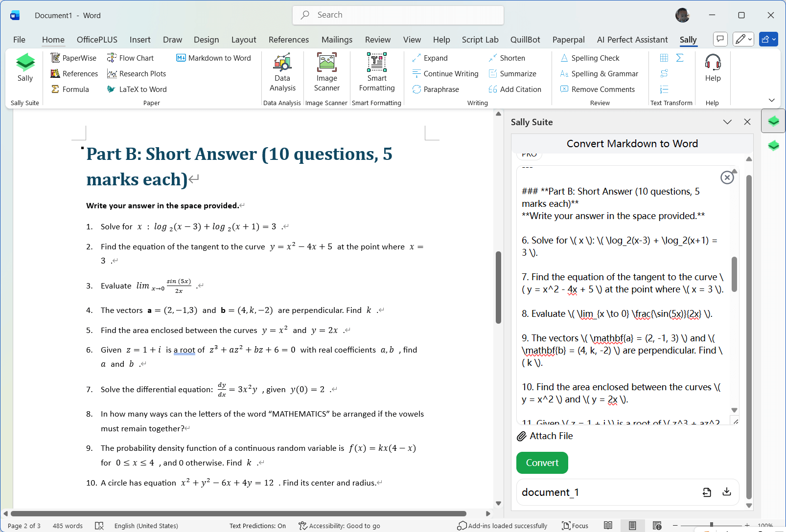The width and height of the screenshot is (786, 532).
Task: Enable Focus mode
Action: (575, 526)
